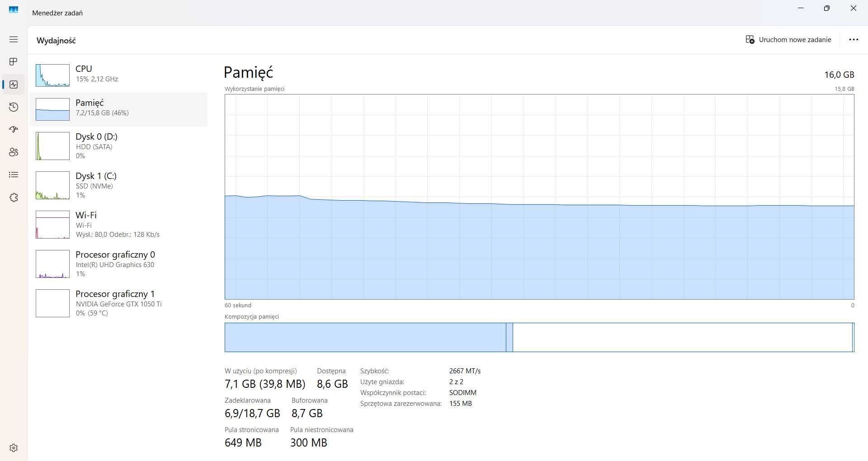Go to Processes page icon
This screenshot has height=461, width=868.
tap(14, 61)
